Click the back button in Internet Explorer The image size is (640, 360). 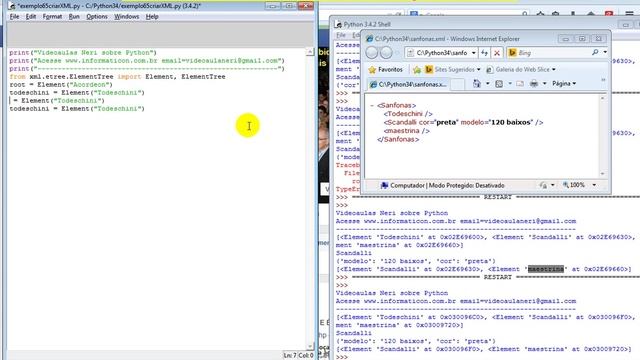tap(372, 53)
